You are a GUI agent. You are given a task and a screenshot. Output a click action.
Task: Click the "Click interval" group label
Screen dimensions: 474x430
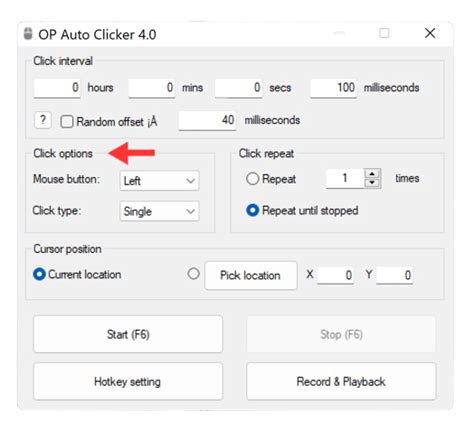coord(63,61)
